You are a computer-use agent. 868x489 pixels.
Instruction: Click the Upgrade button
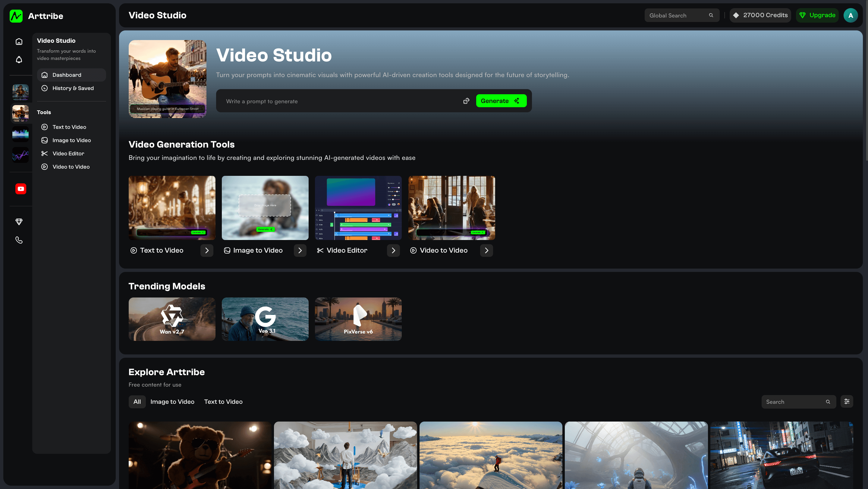coord(817,15)
